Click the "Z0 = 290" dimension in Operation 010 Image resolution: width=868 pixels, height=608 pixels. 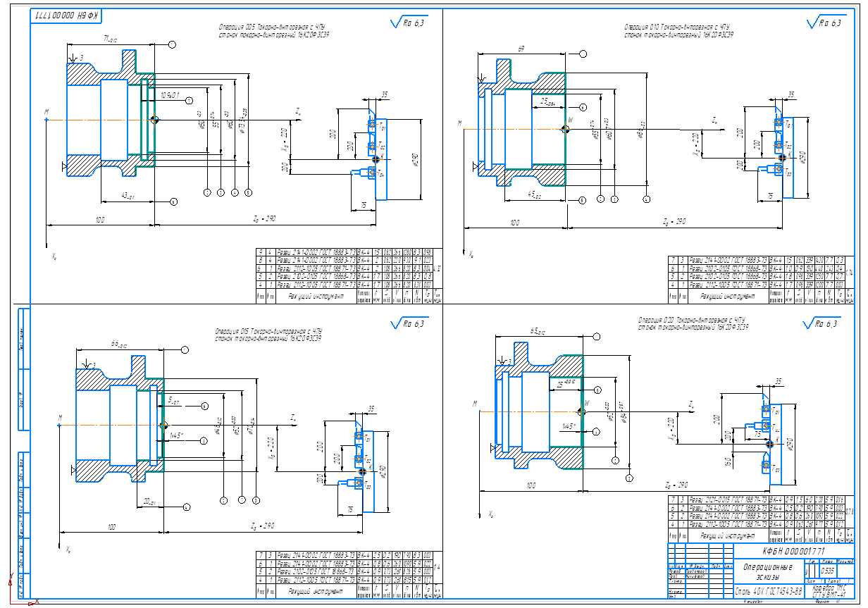[676, 221]
